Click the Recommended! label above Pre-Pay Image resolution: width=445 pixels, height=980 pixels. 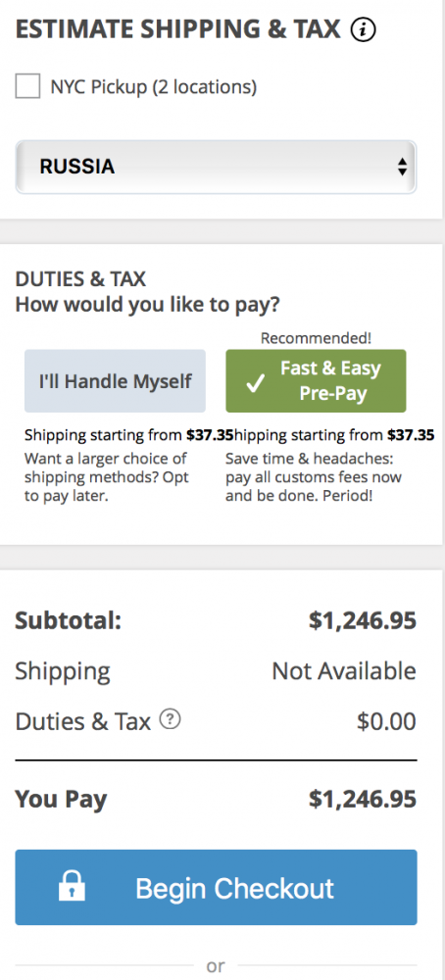[316, 338]
